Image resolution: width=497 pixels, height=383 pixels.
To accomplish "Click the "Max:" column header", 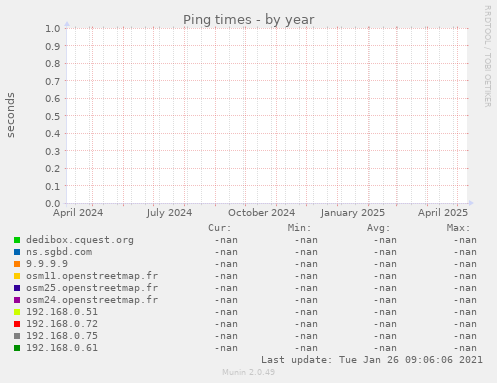I will [x=458, y=228].
